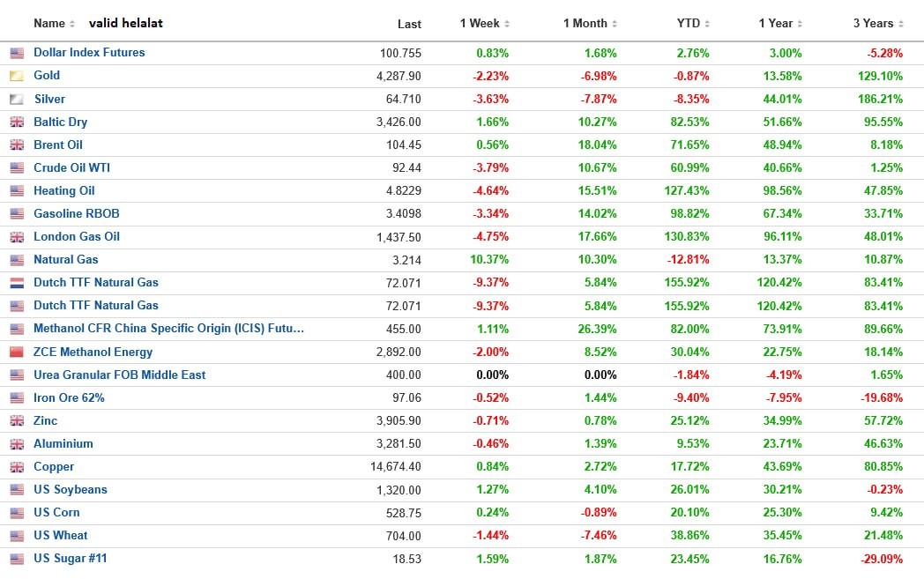
Task: Open the Natural Gas link
Action: tap(66, 260)
